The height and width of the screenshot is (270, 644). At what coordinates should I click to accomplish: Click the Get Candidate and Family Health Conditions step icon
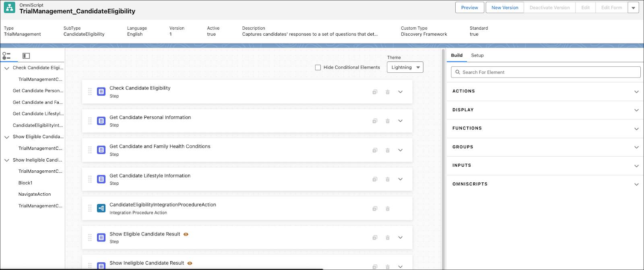(x=101, y=150)
